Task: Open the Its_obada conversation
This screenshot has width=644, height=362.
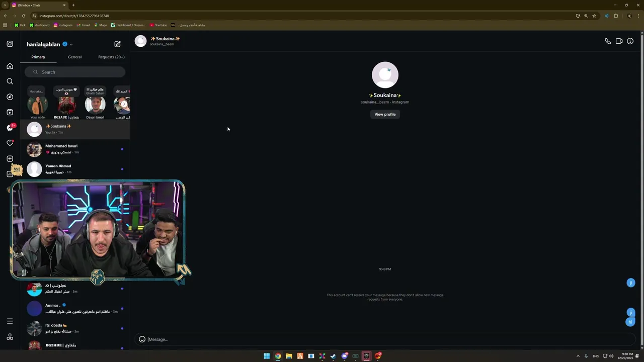Action: point(75,328)
